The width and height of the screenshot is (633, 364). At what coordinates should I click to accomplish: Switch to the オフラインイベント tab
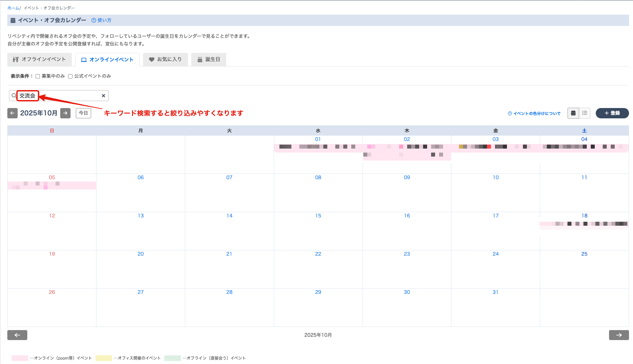[40, 60]
